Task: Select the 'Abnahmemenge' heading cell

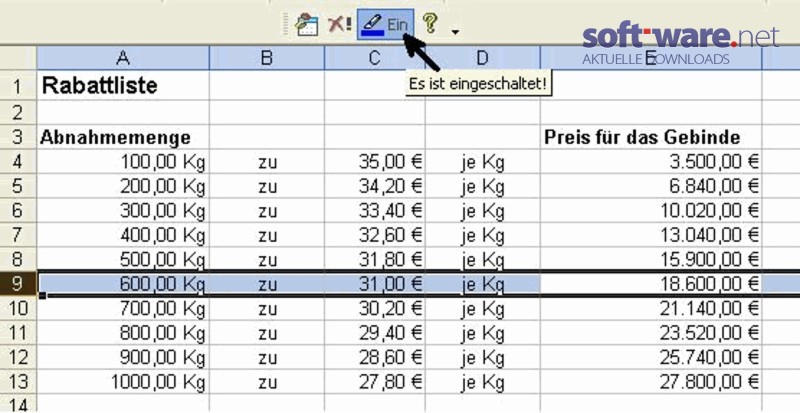Action: [122, 137]
